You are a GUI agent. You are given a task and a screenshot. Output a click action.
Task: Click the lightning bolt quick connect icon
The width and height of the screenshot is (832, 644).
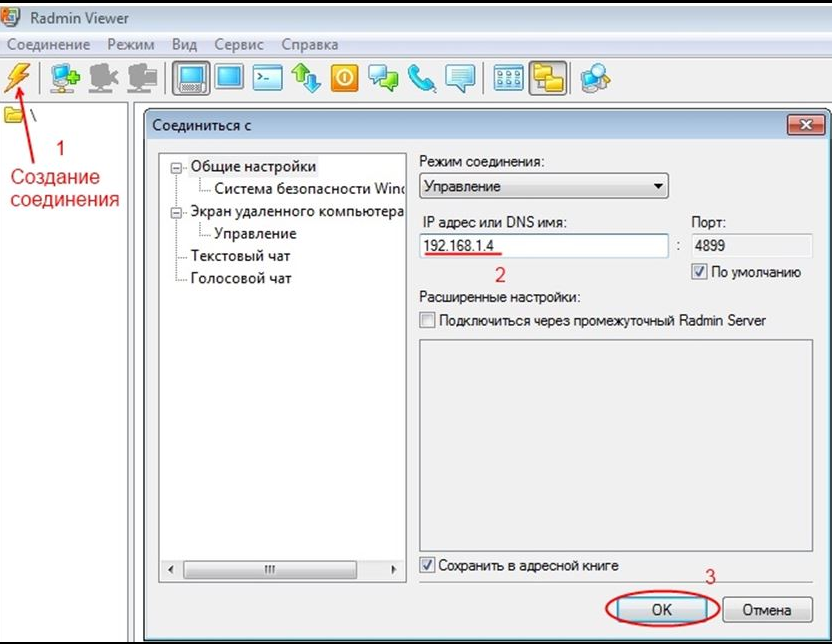[x=18, y=77]
